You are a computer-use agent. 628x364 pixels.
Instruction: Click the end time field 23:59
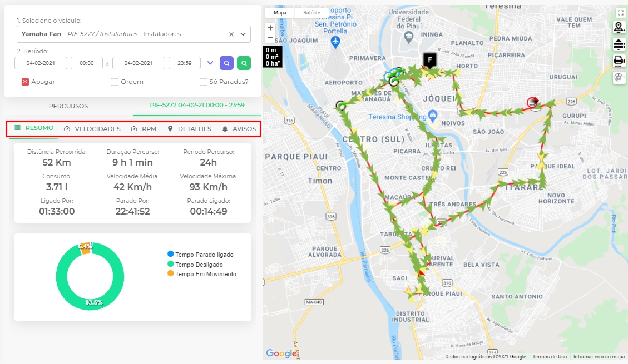click(x=184, y=63)
